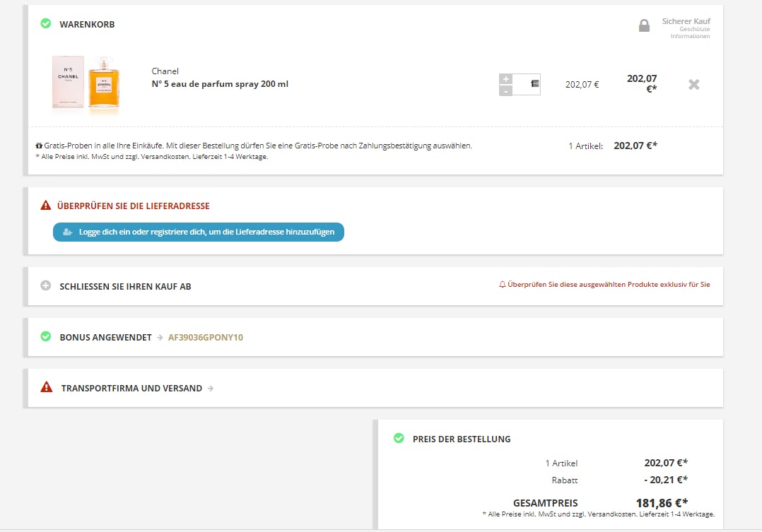The image size is (762, 532).
Task: Expand the Transportfirma und Versand section
Action: (131, 388)
